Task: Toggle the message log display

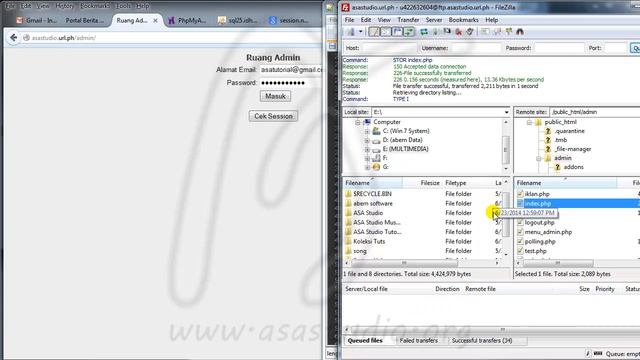Action: pos(374,32)
